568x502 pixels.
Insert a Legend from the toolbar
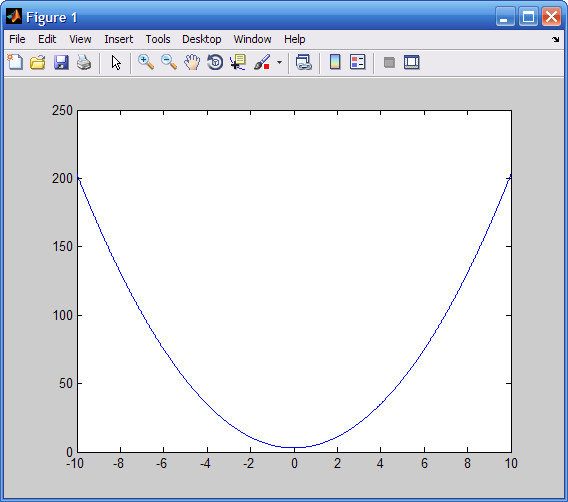pyautogui.click(x=358, y=62)
